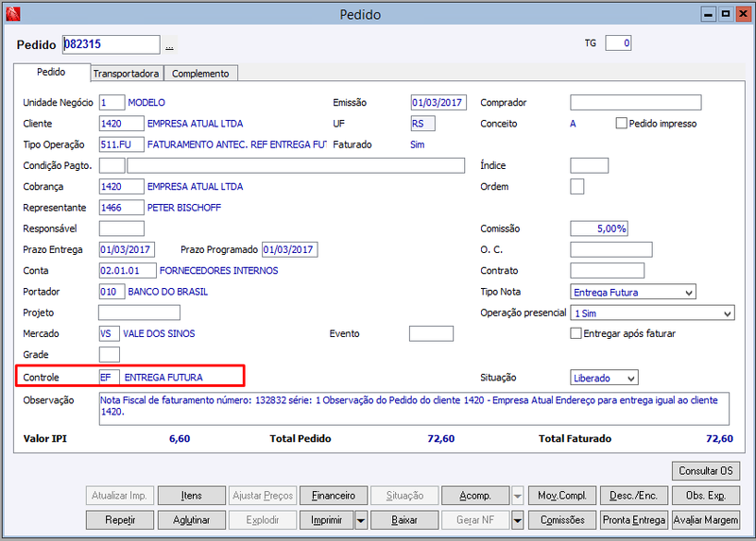Click the UF field RS

point(422,124)
